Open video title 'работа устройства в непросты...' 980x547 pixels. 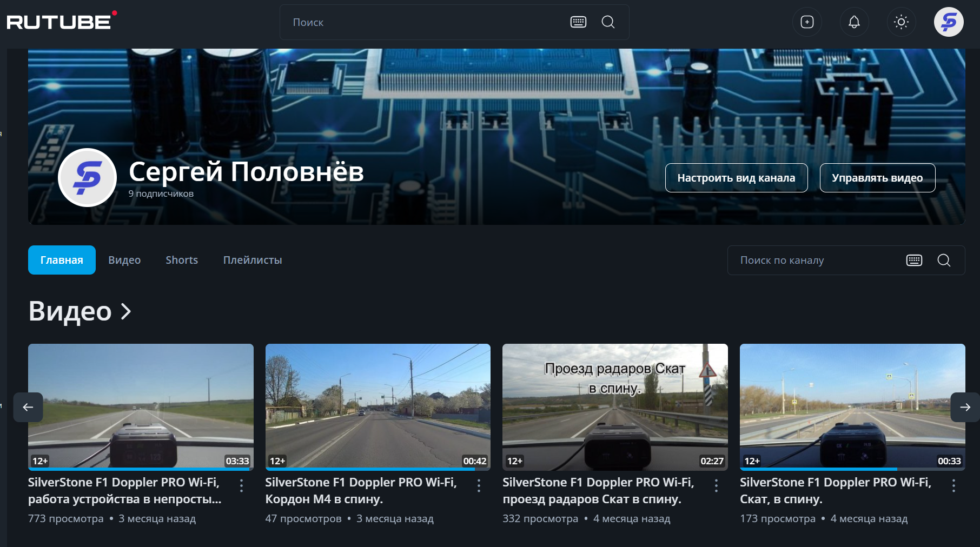tap(125, 491)
